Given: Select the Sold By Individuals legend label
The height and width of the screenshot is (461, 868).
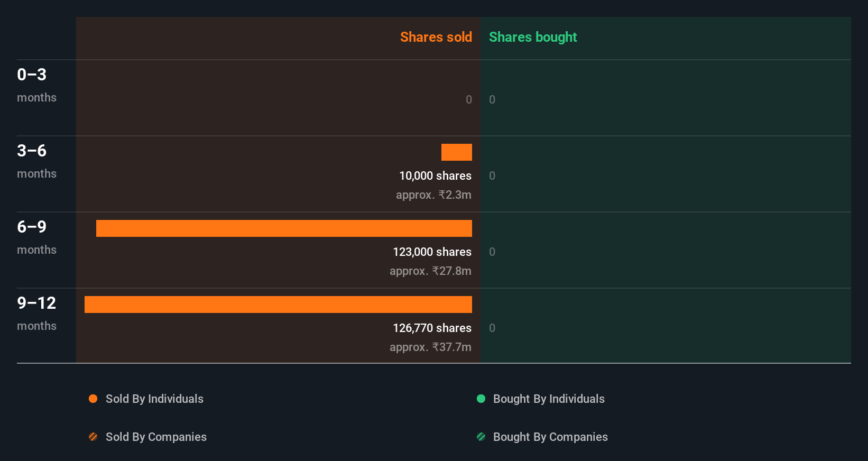Looking at the screenshot, I should [154, 399].
